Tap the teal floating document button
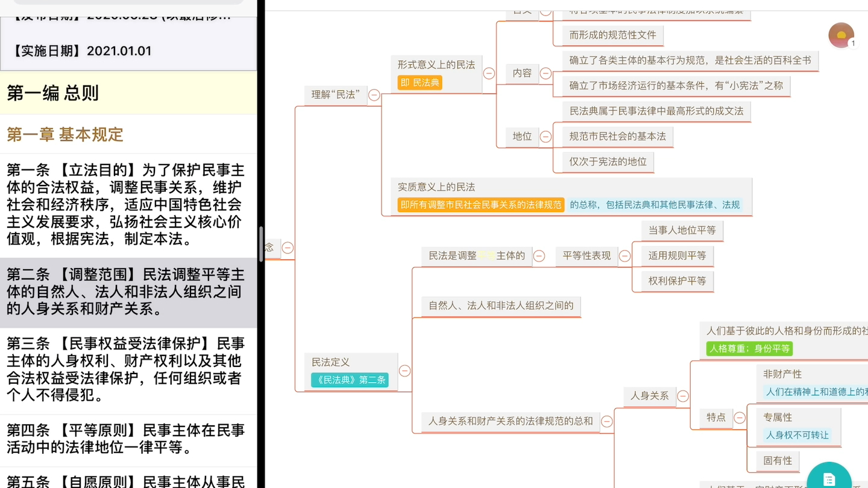The height and width of the screenshot is (488, 868). pyautogui.click(x=829, y=478)
